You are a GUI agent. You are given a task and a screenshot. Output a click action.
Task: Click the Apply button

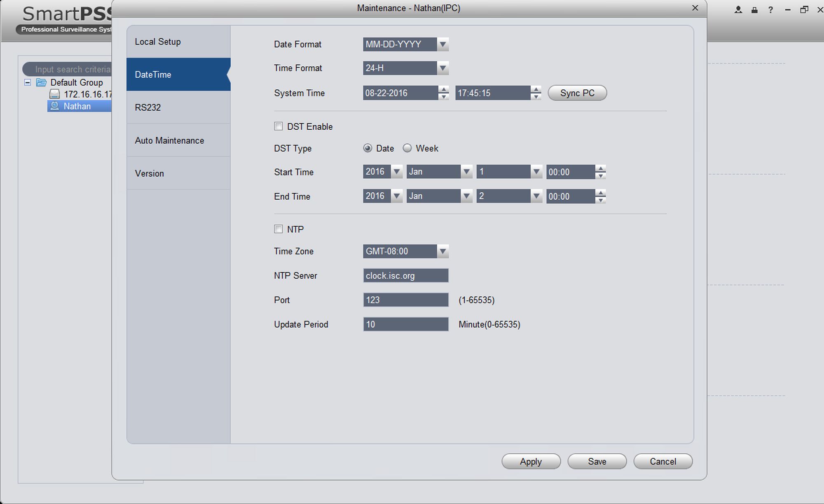[531, 462]
